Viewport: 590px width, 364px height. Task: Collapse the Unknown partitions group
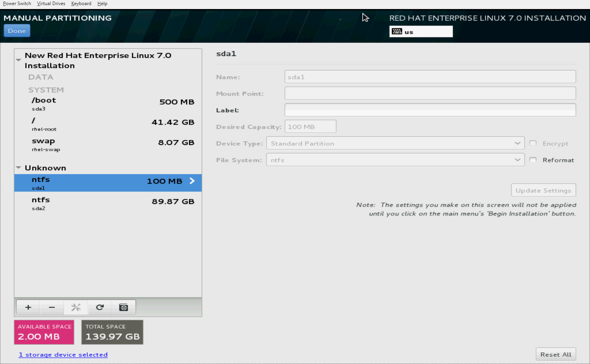coord(18,168)
